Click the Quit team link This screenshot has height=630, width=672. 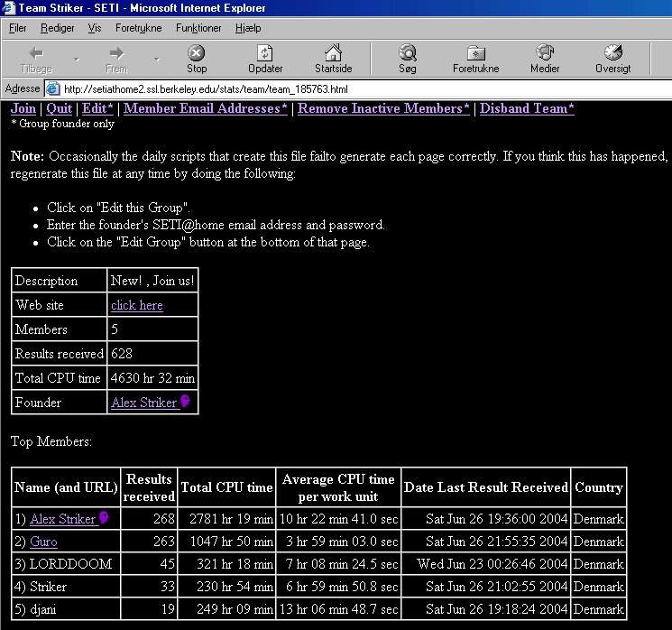click(x=59, y=108)
